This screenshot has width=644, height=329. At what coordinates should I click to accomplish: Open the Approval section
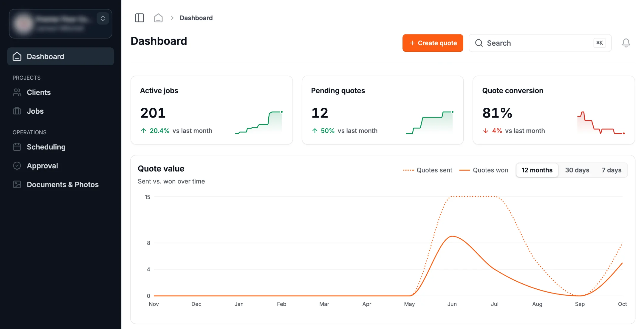coord(61,166)
